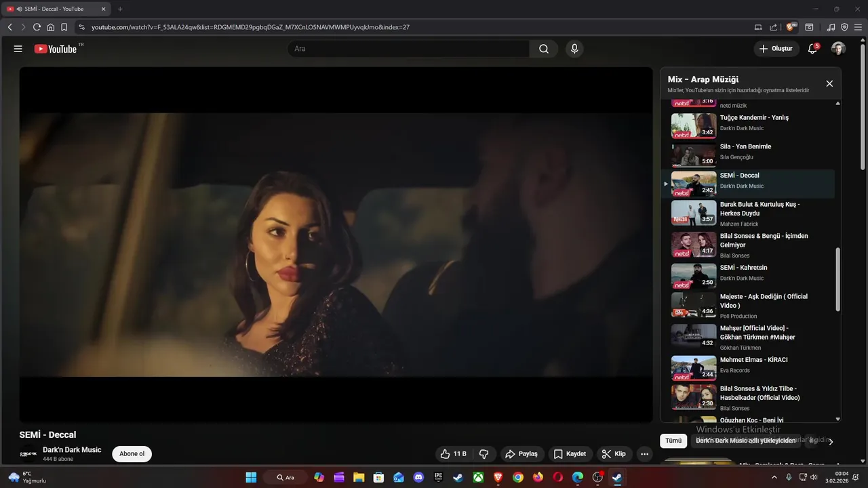The image size is (868, 488).
Task: Go to browser home page
Action: click(x=50, y=27)
